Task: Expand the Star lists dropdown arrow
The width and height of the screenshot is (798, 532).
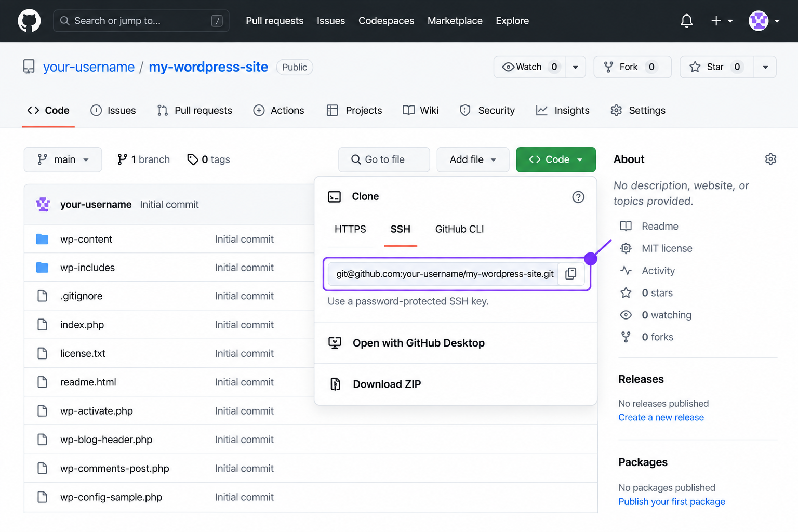Action: tap(765, 67)
